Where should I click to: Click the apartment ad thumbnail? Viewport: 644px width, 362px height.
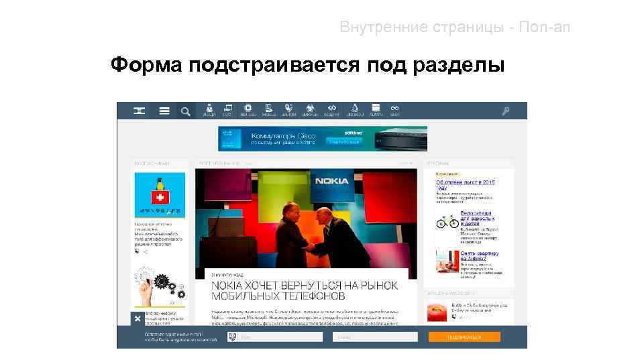click(x=447, y=261)
